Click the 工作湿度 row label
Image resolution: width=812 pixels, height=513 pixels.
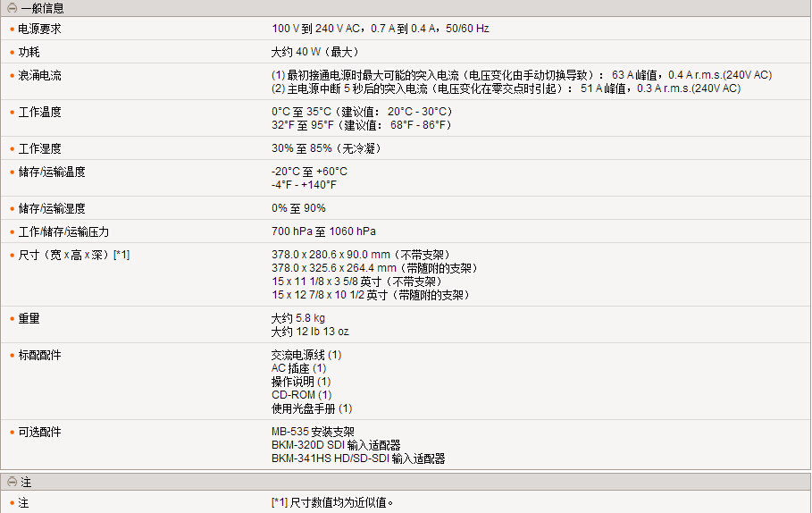[x=40, y=148]
